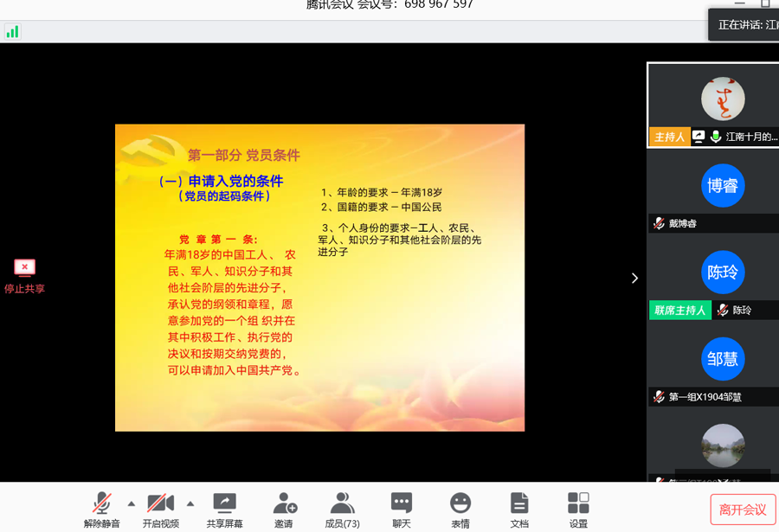Toggle 开启视频 to turn on the camera
This screenshot has width=779, height=532.
click(x=160, y=503)
